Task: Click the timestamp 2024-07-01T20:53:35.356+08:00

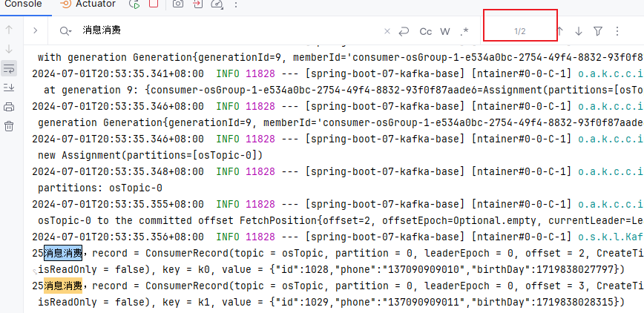Action: 118,237
